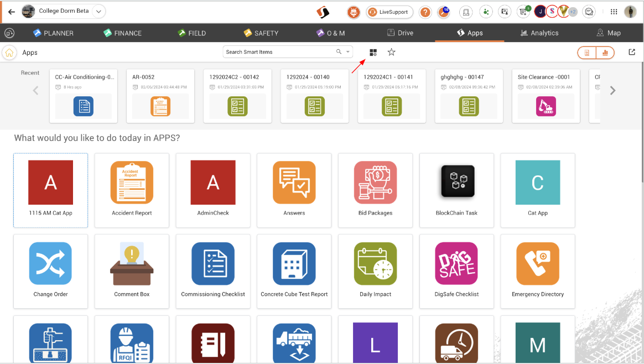
Task: Open Concrete Cube Test Report app
Action: click(x=294, y=272)
